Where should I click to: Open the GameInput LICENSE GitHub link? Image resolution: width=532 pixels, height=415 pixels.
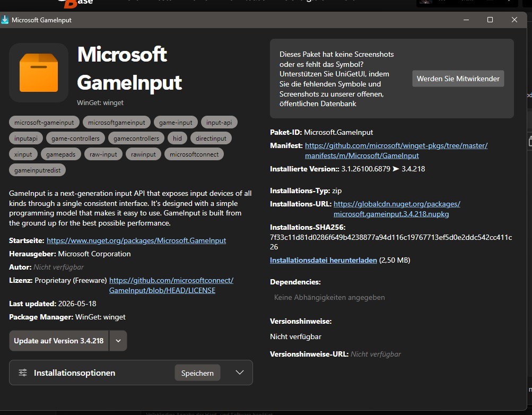tap(171, 286)
